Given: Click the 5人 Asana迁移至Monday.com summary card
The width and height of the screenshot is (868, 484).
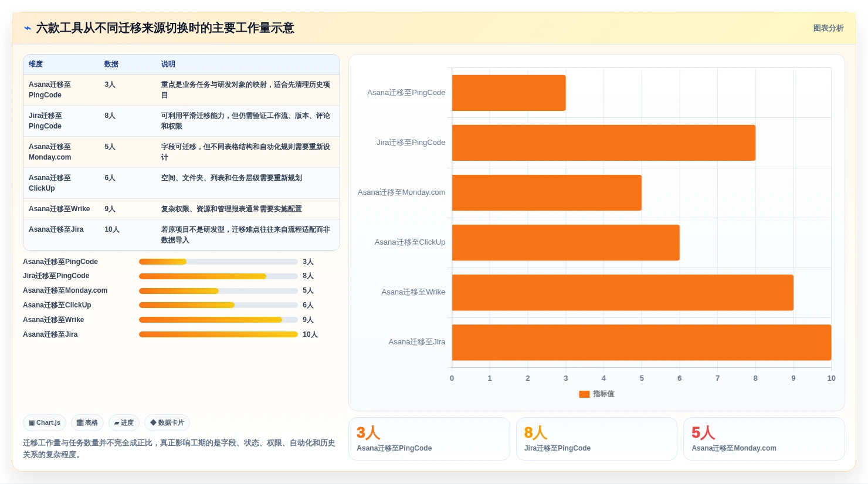Looking at the screenshot, I should [764, 439].
